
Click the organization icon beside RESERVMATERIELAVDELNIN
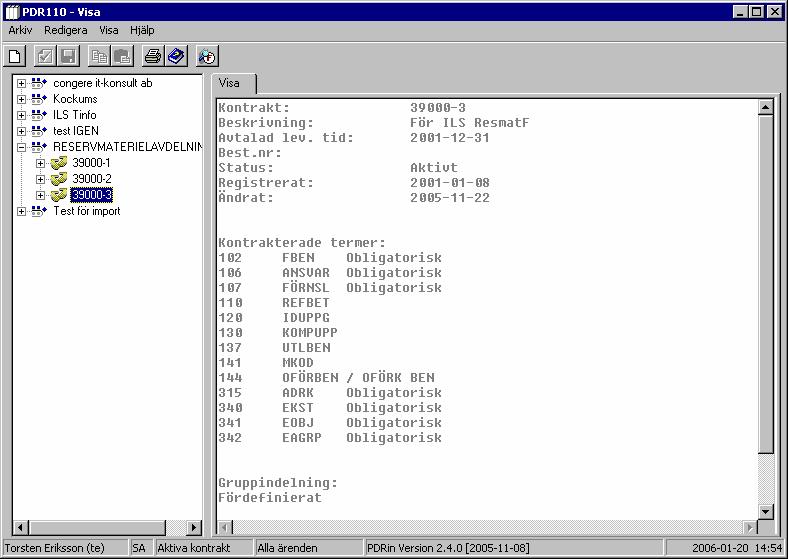point(39,147)
